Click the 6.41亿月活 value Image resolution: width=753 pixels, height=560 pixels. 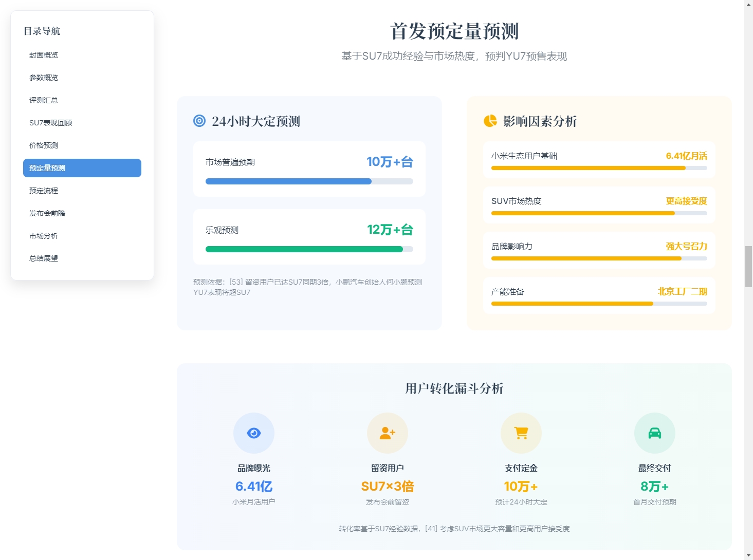686,156
